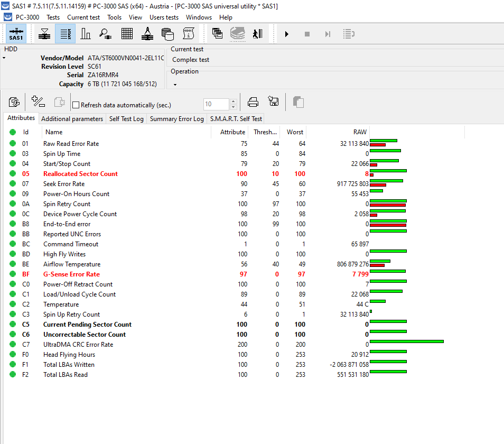Click the running man exit icon
The height and width of the screenshot is (444, 504).
click(x=257, y=34)
